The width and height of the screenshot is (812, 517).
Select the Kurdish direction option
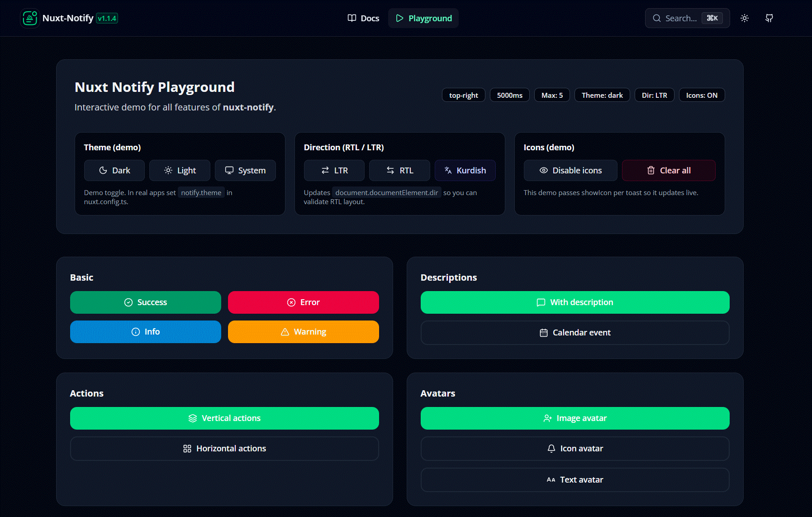click(465, 170)
